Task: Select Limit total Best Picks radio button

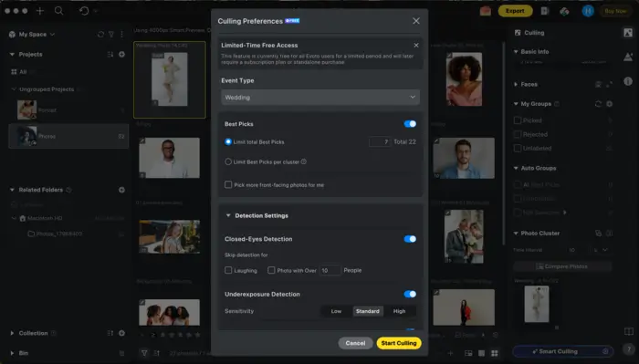Action: pos(228,141)
